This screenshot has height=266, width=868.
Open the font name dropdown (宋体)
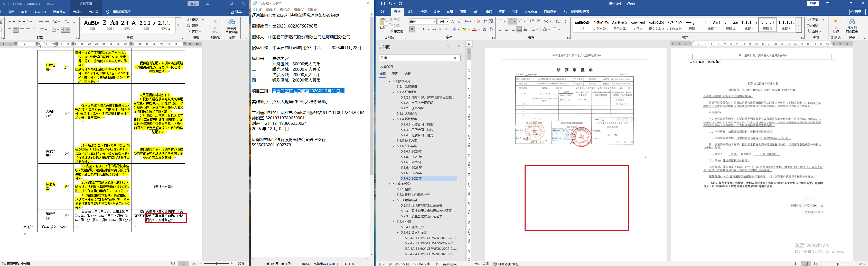point(435,21)
